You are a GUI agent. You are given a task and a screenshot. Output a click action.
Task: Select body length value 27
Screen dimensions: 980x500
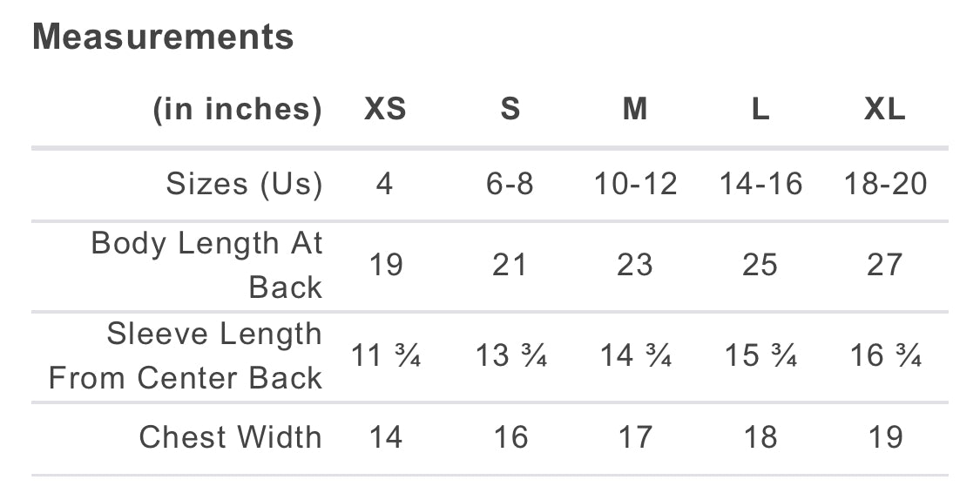[885, 265]
